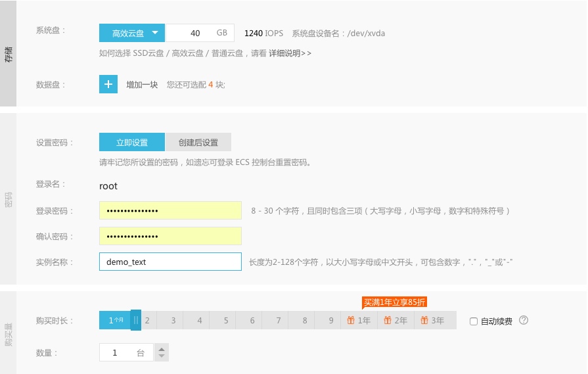Open the 高效云盘 disk type dropdown
The height and width of the screenshot is (374, 588).
[132, 33]
